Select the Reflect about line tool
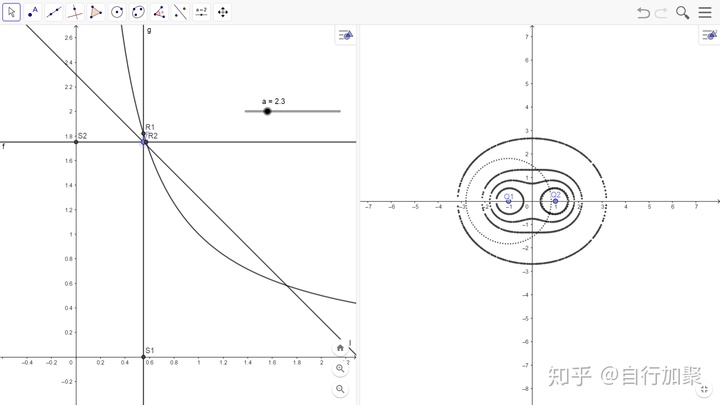720x405 pixels. [x=180, y=12]
